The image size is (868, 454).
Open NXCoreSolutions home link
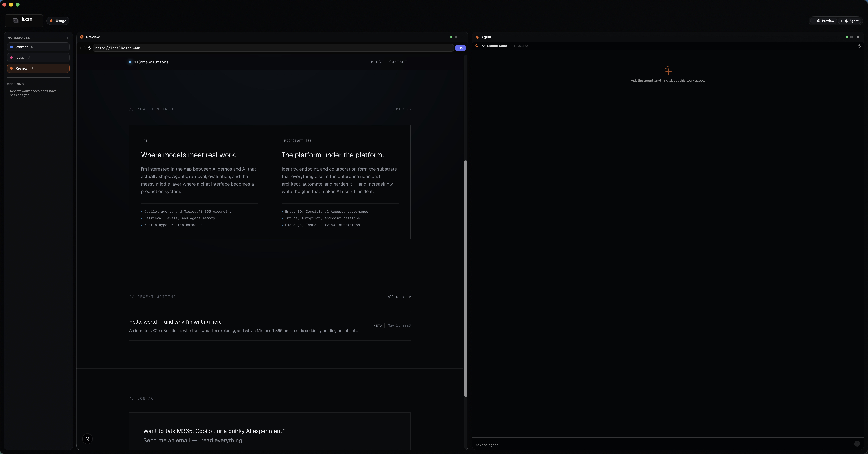[x=149, y=62]
